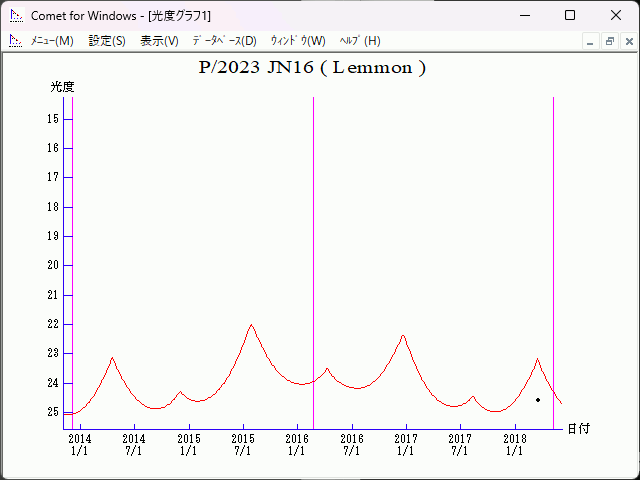Open the 設定(S) settings menu

pos(107,41)
